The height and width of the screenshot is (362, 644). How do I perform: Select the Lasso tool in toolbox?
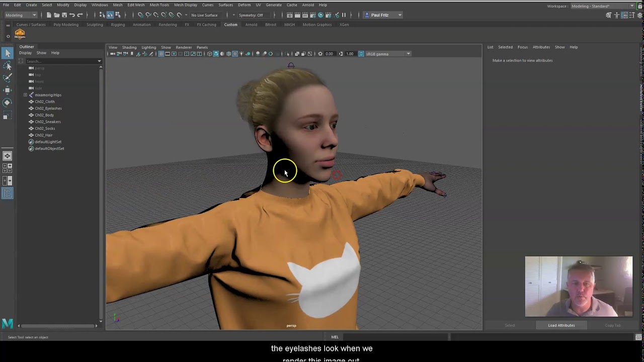click(7, 66)
